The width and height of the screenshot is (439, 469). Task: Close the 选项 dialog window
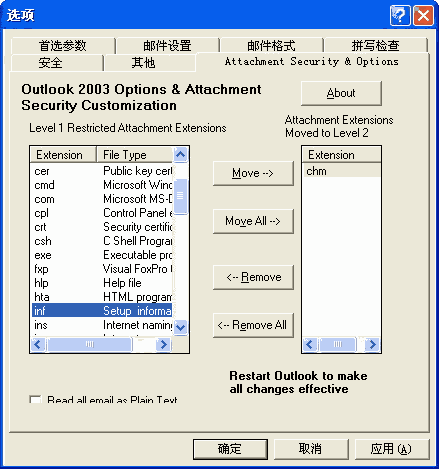pos(423,15)
